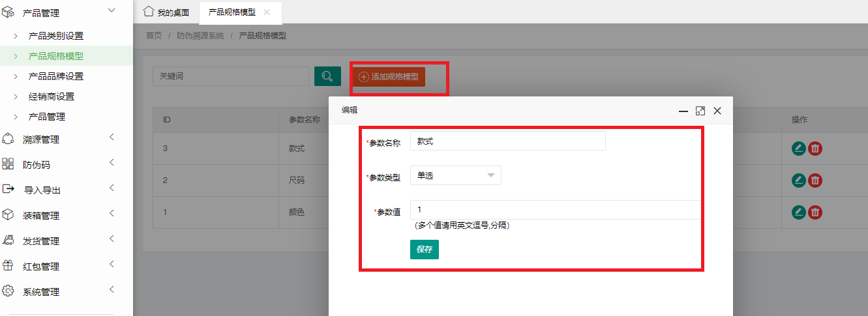Close the 产品规格模型 tab

point(267,12)
